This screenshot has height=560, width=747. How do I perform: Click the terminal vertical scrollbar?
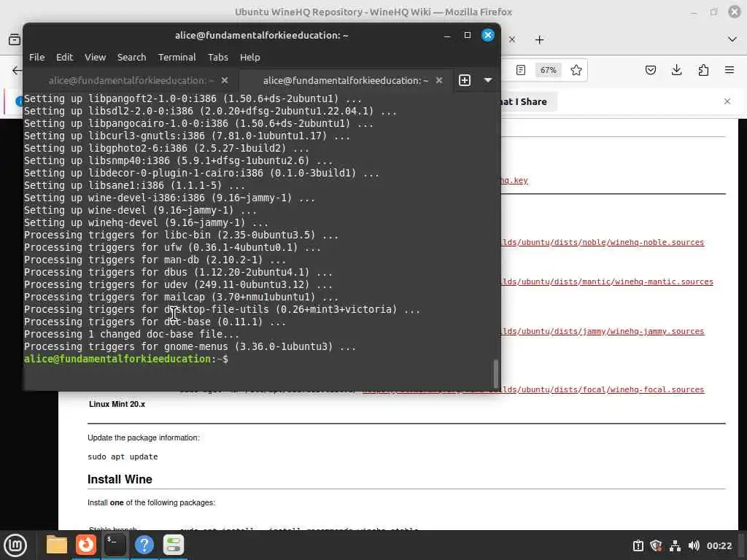click(495, 374)
